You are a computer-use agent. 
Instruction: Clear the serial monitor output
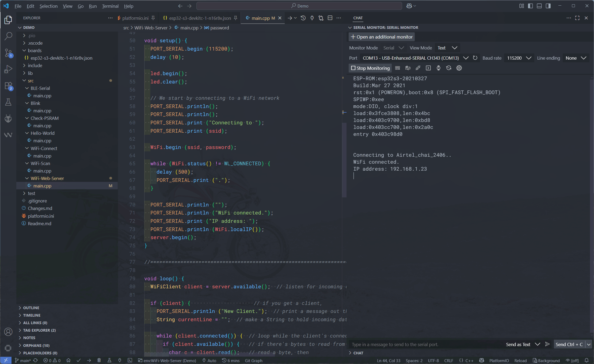click(x=398, y=68)
